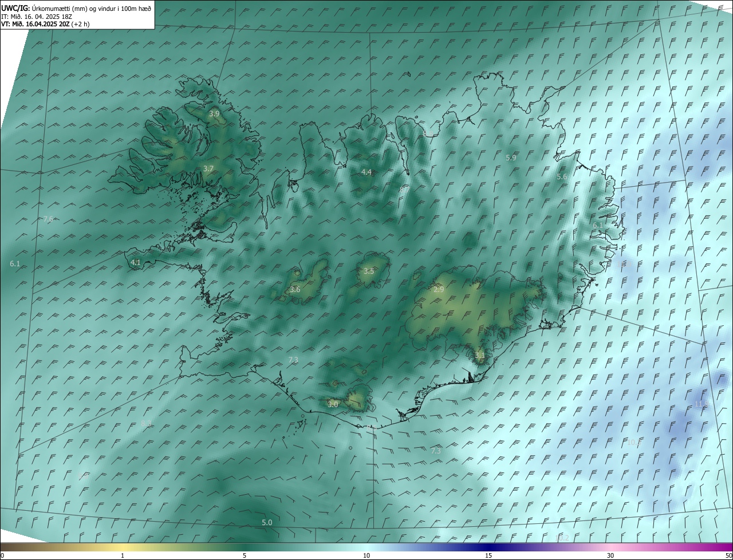Image resolution: width=733 pixels, height=560 pixels.
Task: Click the 7.6 value over the western sea
Action: pos(48,219)
